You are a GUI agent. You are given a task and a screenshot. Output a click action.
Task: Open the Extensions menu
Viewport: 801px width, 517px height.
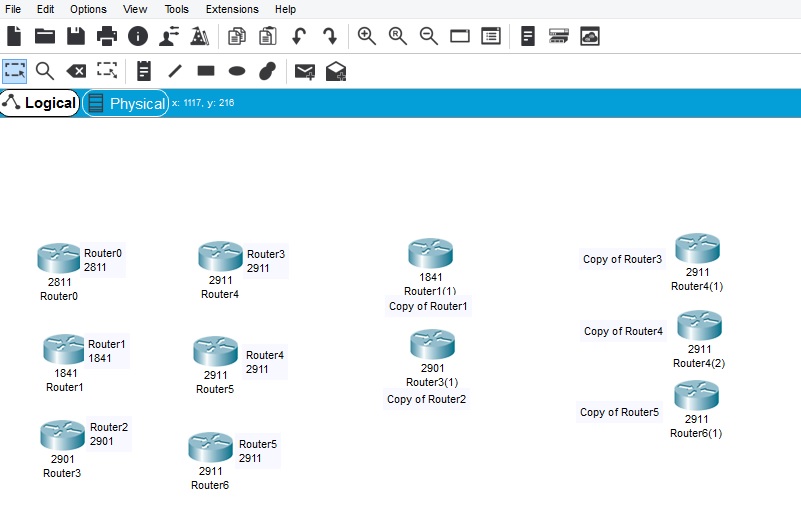tap(232, 9)
